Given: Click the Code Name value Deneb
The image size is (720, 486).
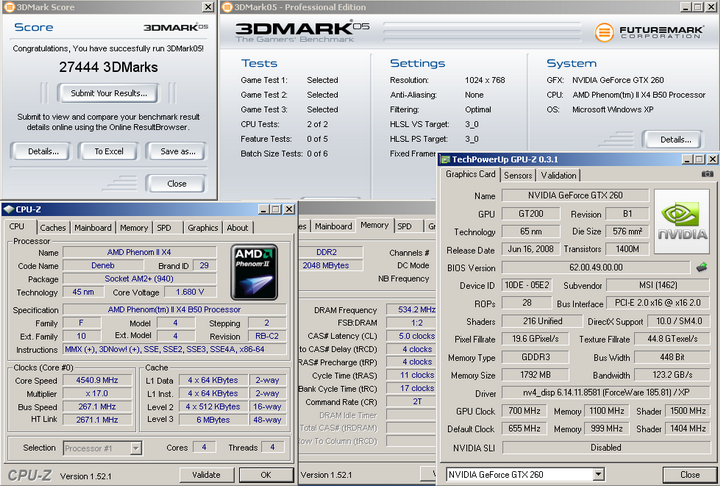Looking at the screenshot, I should pos(103,265).
